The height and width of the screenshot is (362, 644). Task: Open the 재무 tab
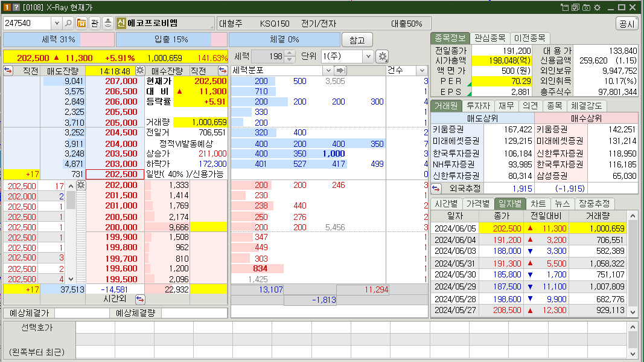click(506, 106)
